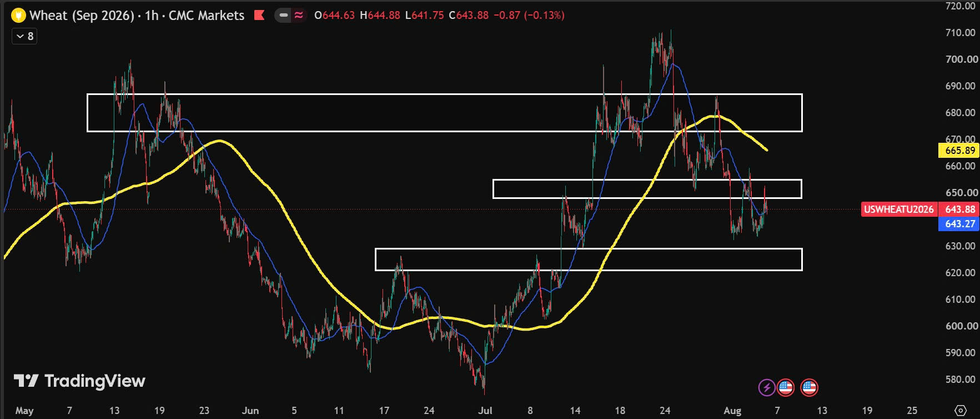Click the 18 date label on the time axis

[620, 411]
